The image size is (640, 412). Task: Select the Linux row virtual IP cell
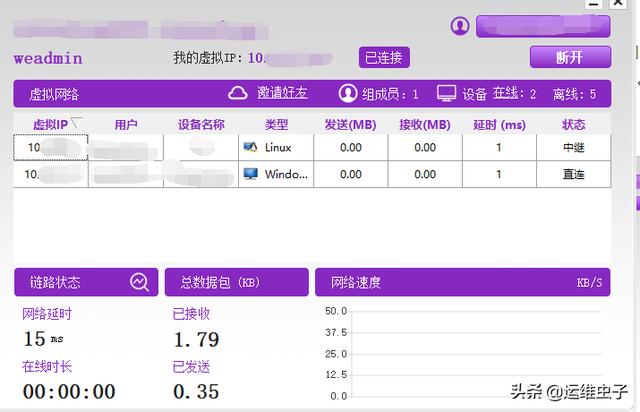(51, 147)
